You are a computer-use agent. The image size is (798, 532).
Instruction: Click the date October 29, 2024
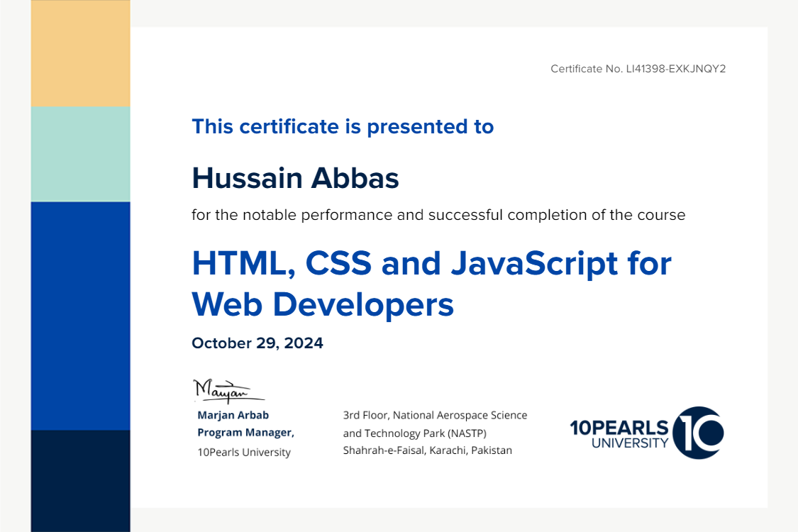[257, 343]
